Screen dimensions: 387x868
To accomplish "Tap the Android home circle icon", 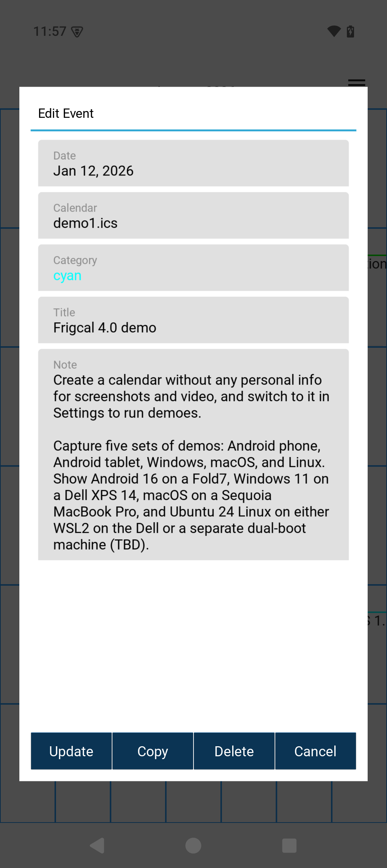I will pyautogui.click(x=193, y=846).
